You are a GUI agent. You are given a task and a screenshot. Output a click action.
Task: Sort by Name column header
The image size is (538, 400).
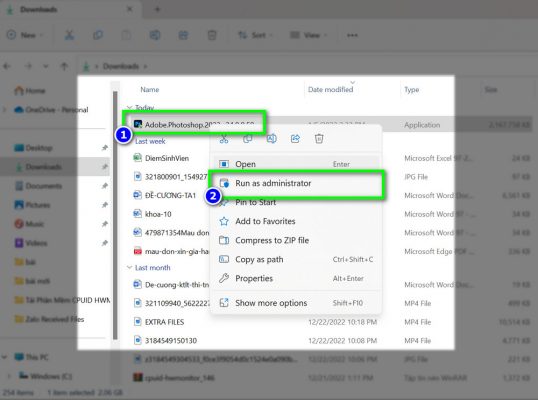pos(150,90)
